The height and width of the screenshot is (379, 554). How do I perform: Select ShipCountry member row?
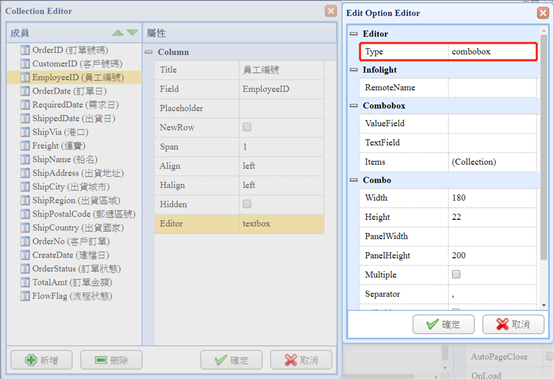tap(74, 228)
